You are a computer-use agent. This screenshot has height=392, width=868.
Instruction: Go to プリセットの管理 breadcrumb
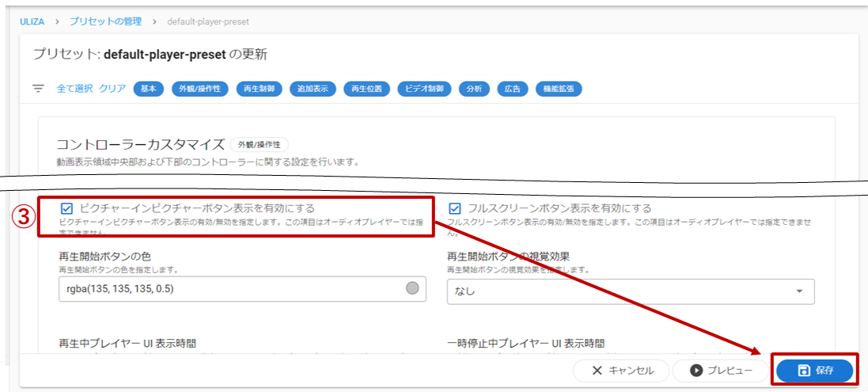coord(105,21)
